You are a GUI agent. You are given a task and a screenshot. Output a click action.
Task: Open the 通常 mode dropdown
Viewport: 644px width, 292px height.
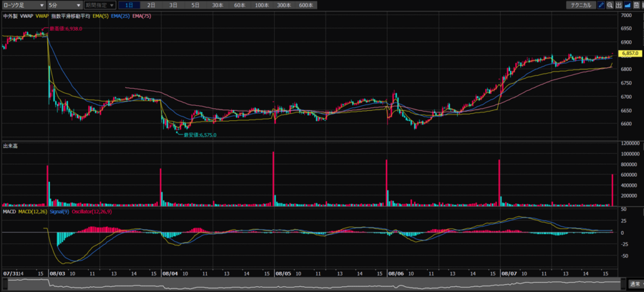coord(635,284)
